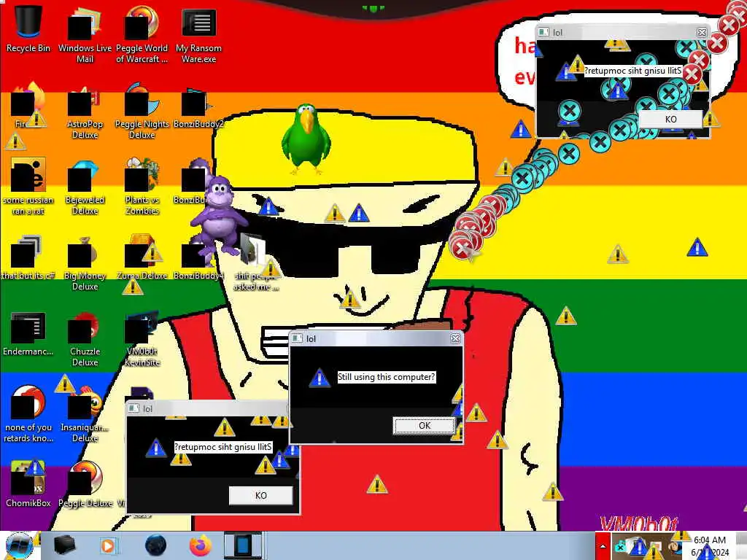747x560 pixels.
Task: Select Plants vs Zombies desktop icon
Action: [x=142, y=187]
